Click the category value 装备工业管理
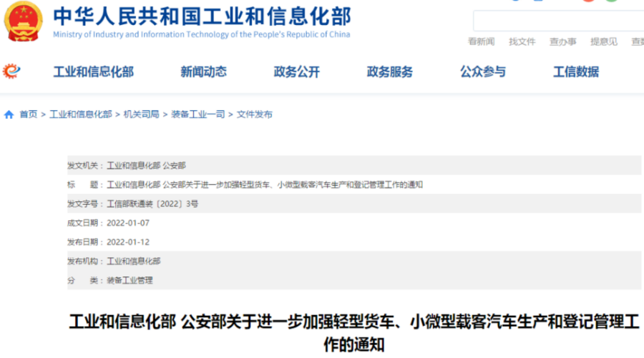Image resolution: width=644 pixels, height=358 pixels. click(130, 281)
